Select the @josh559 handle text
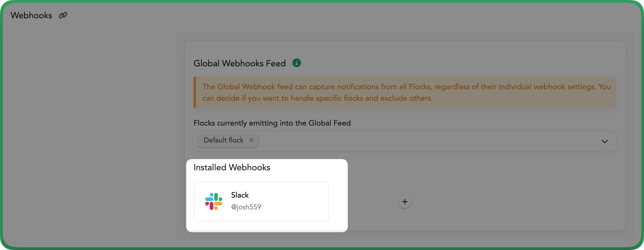Viewport: 644px width, 250px height. coord(246,207)
